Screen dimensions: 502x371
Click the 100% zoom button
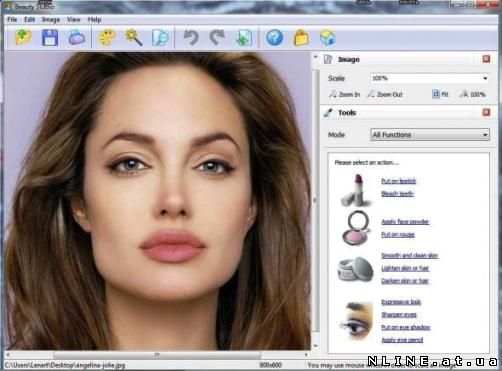pyautogui.click(x=473, y=94)
